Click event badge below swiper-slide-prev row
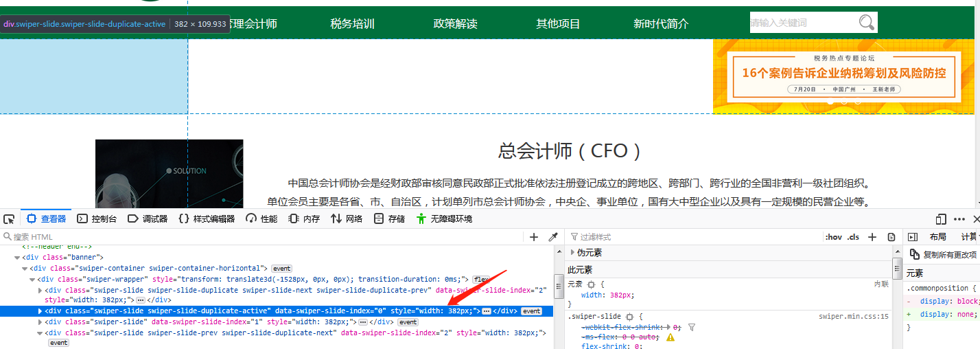Screen dimensions: 980x349 point(58,343)
